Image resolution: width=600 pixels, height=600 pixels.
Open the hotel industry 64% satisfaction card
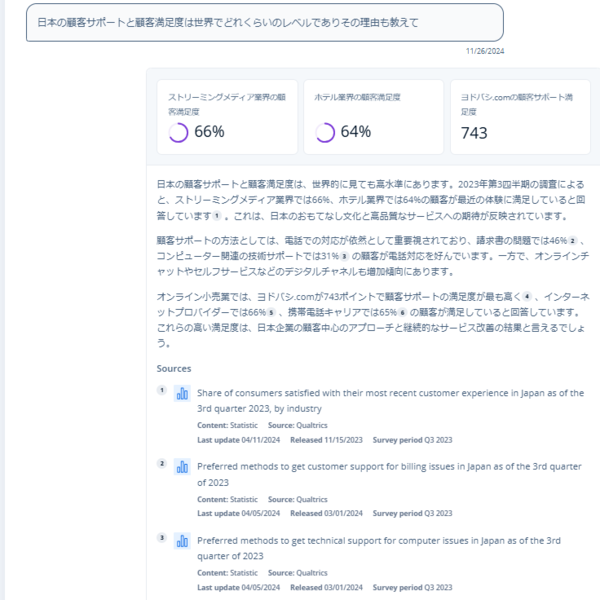(373, 117)
